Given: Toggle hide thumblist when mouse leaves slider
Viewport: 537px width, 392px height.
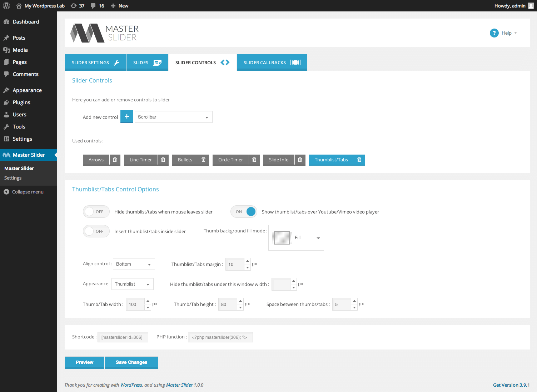Looking at the screenshot, I should [96, 212].
